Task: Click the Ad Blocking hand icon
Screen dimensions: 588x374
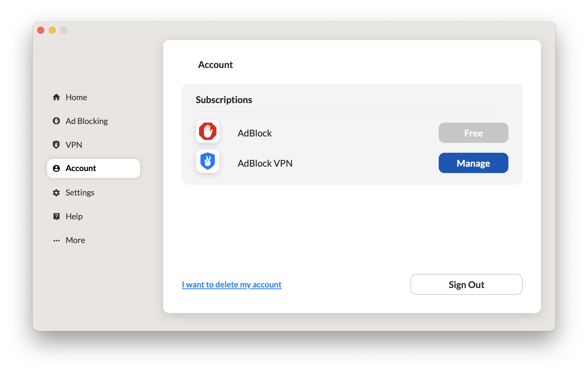Action: pos(56,121)
